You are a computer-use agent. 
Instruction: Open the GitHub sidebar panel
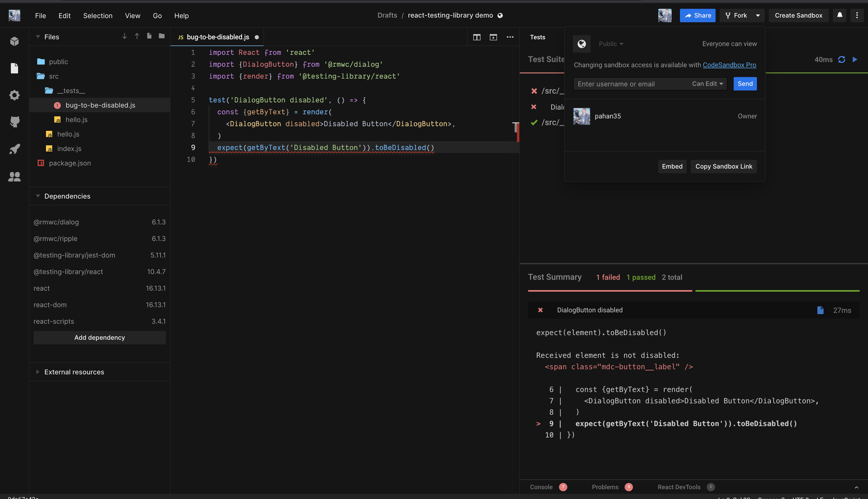[x=14, y=122]
